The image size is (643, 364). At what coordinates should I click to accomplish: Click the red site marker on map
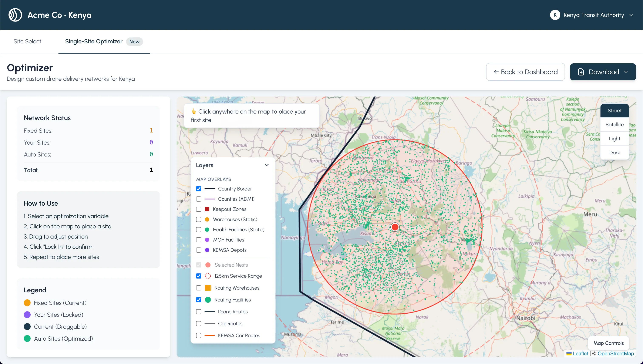pyautogui.click(x=395, y=227)
